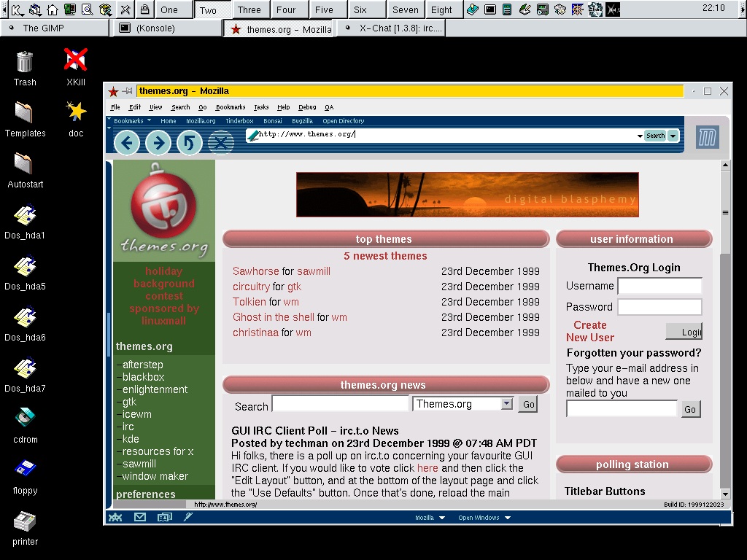Go back with the Back arrow button
The height and width of the screenshot is (560, 747).
pos(127,142)
